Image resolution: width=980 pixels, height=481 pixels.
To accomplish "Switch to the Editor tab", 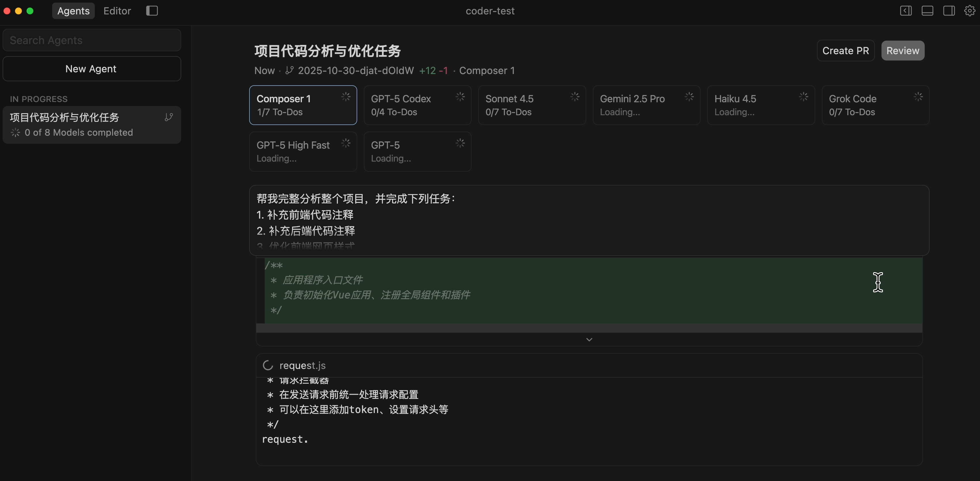I will click(x=117, y=11).
